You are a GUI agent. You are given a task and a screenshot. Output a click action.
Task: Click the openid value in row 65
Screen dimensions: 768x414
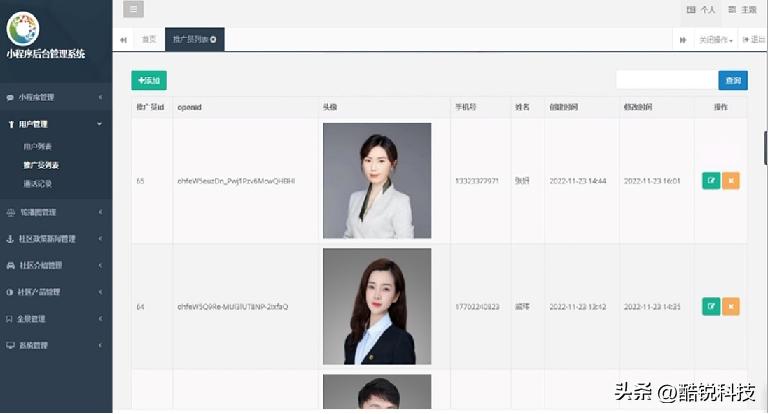[x=236, y=181]
